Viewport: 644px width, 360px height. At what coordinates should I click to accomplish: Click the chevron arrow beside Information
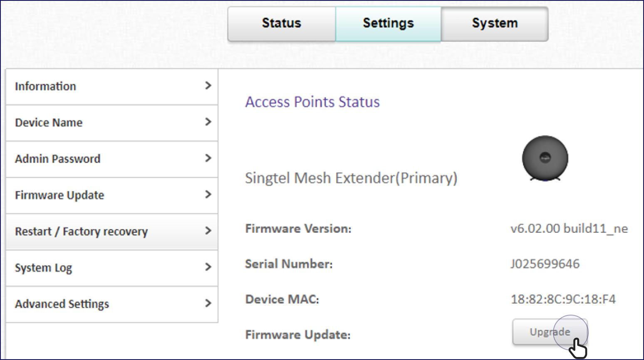click(208, 86)
